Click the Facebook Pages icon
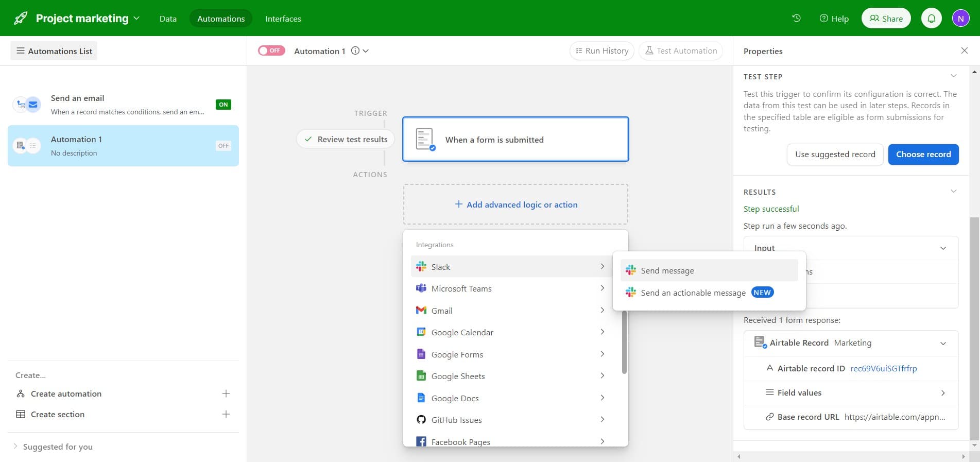Screen dimensions: 980x462 pos(421,441)
